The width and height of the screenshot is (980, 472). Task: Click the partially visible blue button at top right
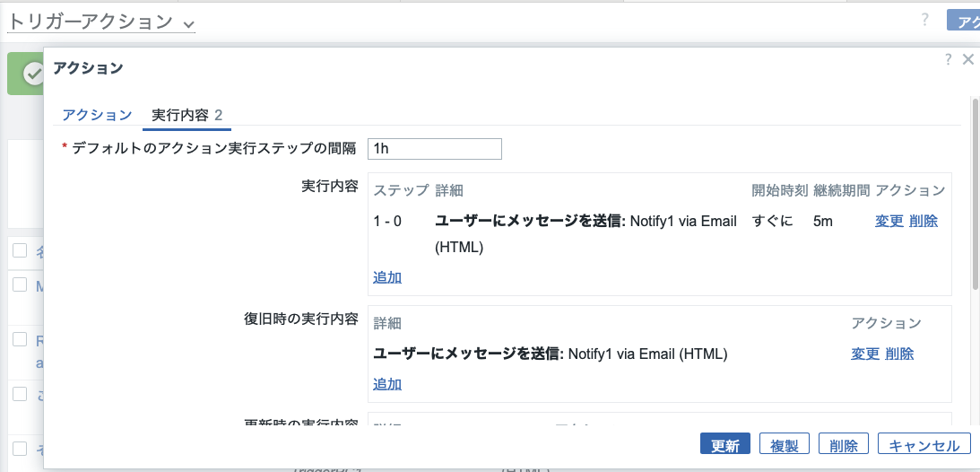point(964,20)
